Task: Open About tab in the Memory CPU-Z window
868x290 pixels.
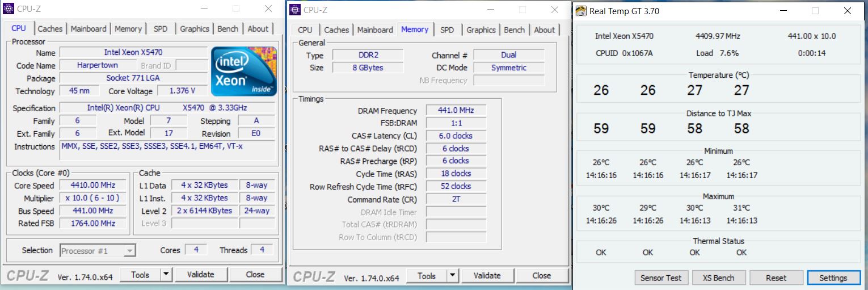Action: [545, 30]
